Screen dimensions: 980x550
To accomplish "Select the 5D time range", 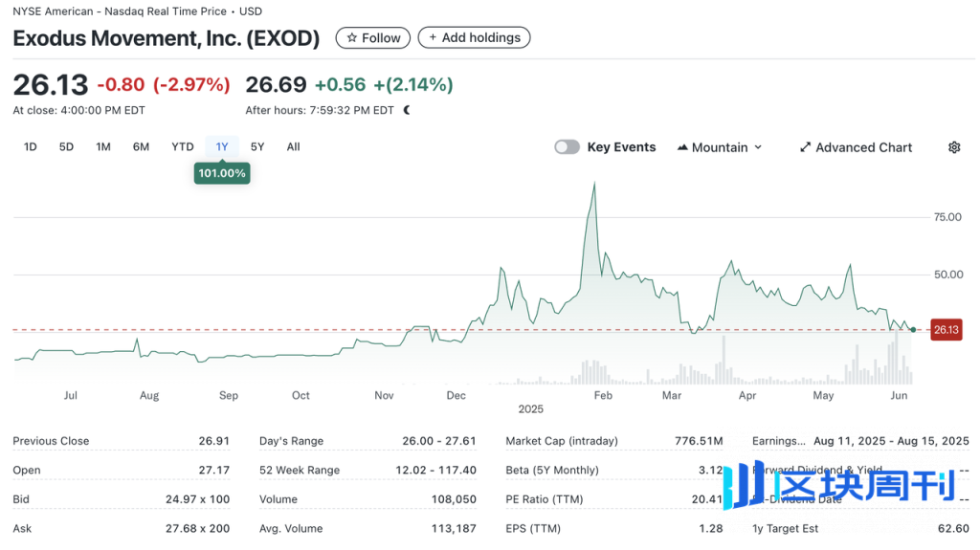I will coord(66,147).
